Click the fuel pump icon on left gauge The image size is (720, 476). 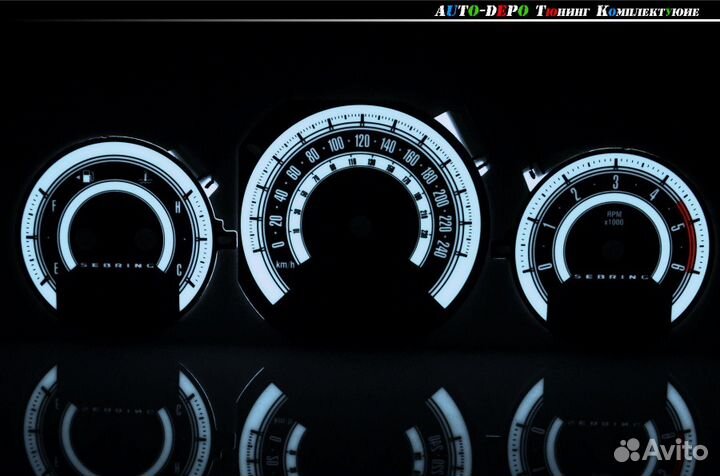click(x=90, y=178)
